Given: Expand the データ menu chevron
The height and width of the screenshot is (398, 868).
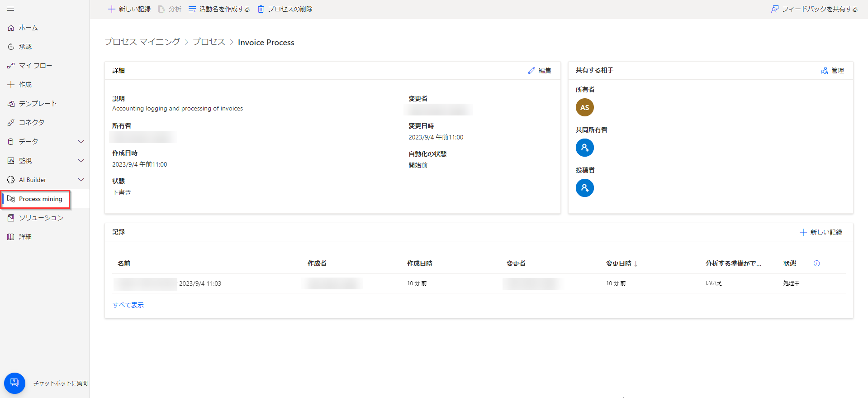Looking at the screenshot, I should 81,142.
